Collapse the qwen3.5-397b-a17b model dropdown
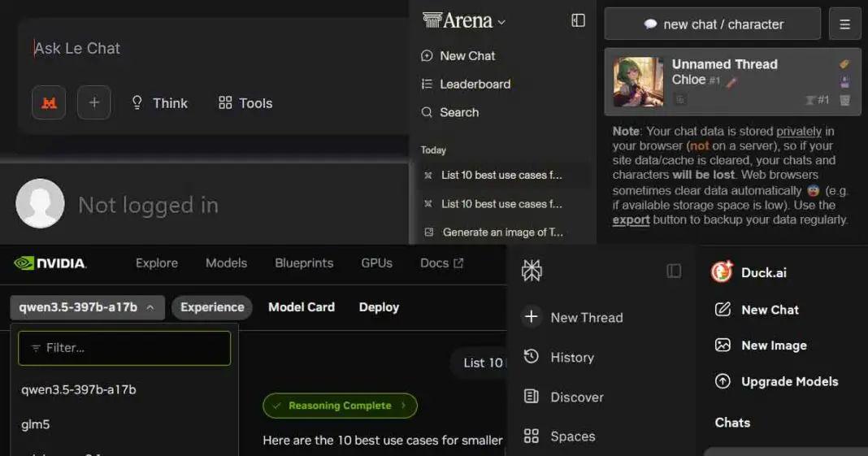The width and height of the screenshot is (868, 456). 88,308
